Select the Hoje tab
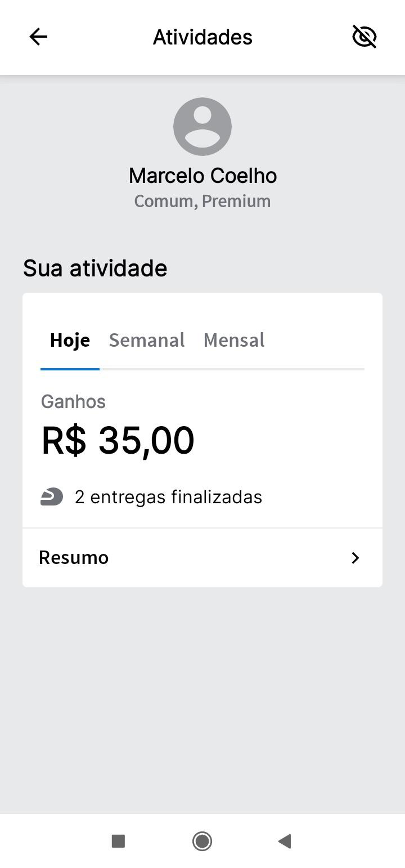 (x=70, y=340)
